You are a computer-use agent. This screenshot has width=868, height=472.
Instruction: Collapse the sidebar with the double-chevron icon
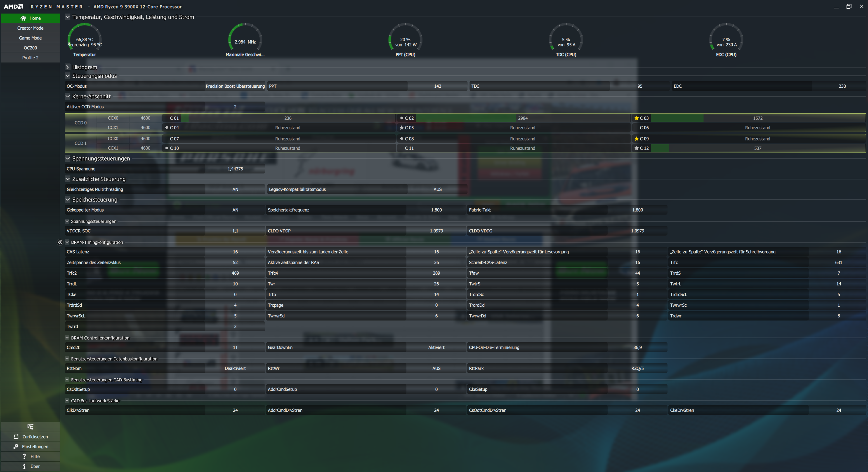point(60,242)
